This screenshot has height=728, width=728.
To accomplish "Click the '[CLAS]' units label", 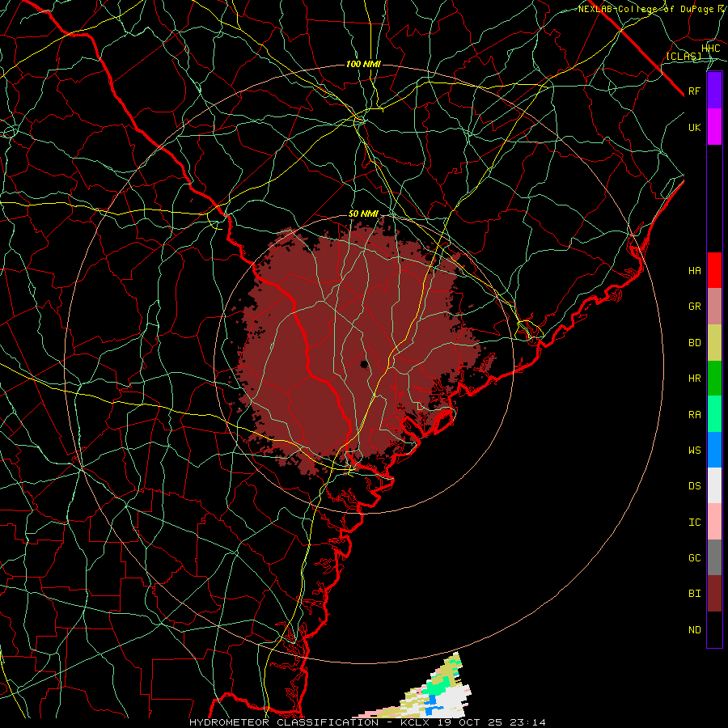I will pyautogui.click(x=684, y=56).
